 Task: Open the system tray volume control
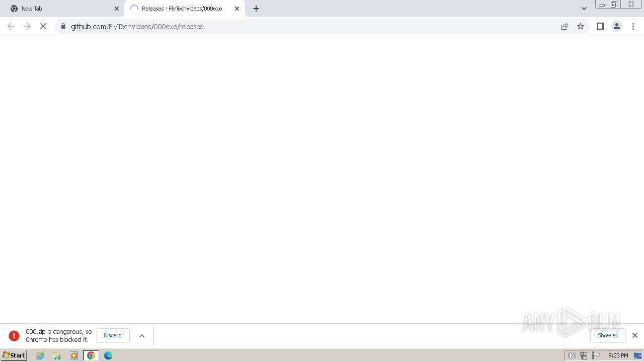click(x=572, y=355)
